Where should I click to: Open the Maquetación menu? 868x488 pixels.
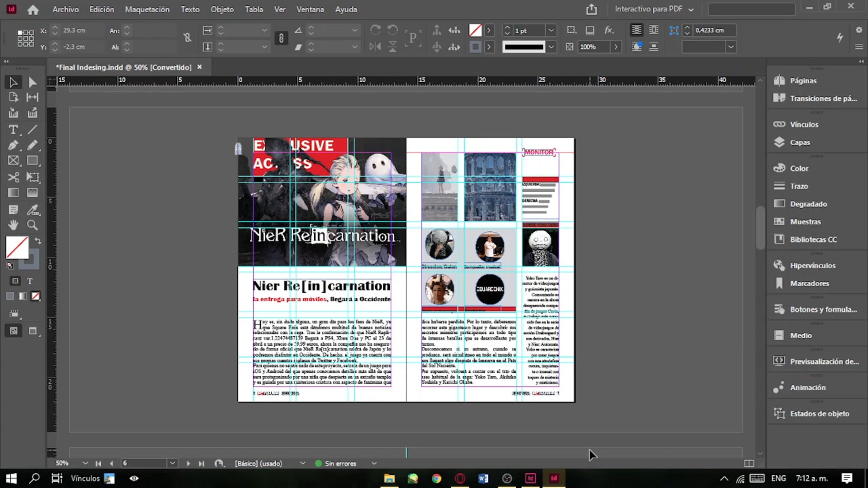pyautogui.click(x=146, y=9)
